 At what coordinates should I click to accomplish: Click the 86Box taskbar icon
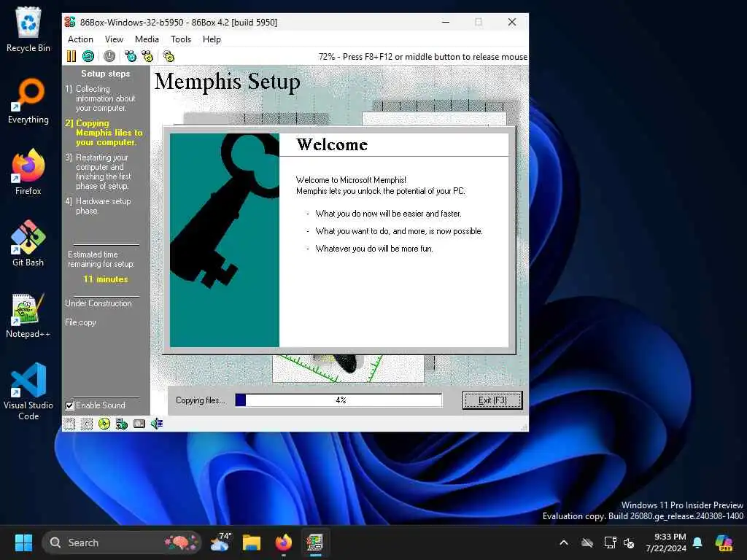[315, 542]
